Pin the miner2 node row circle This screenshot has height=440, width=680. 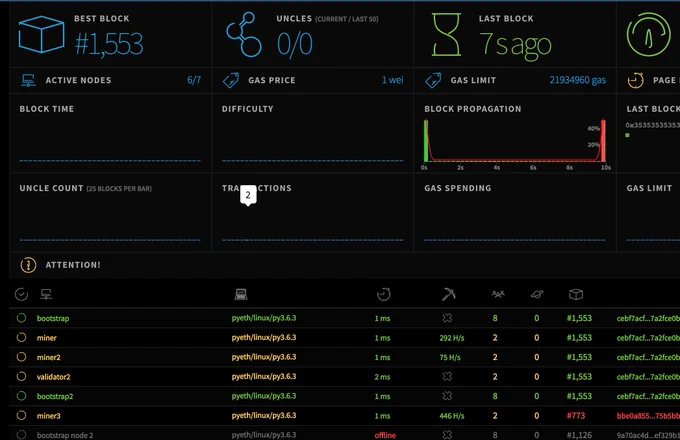pyautogui.click(x=21, y=357)
